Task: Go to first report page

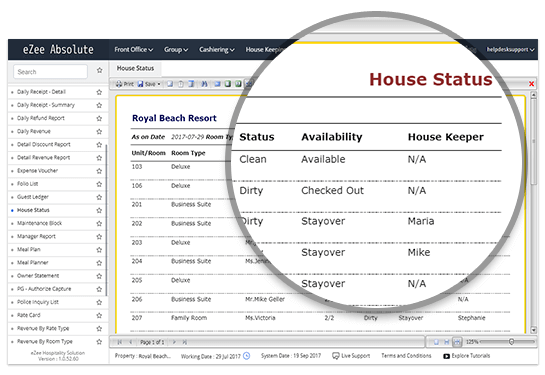Action: [120, 342]
